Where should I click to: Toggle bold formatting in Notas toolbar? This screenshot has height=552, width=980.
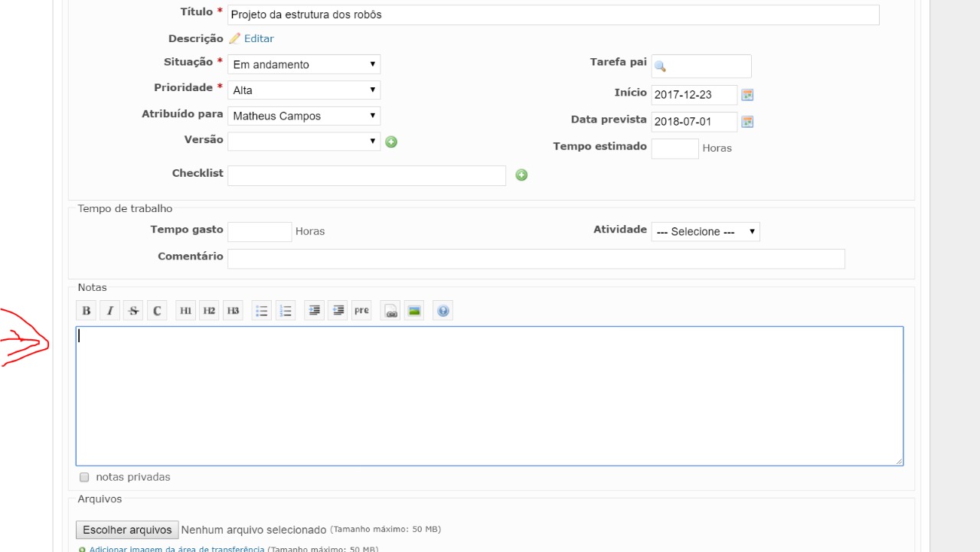pyautogui.click(x=87, y=311)
